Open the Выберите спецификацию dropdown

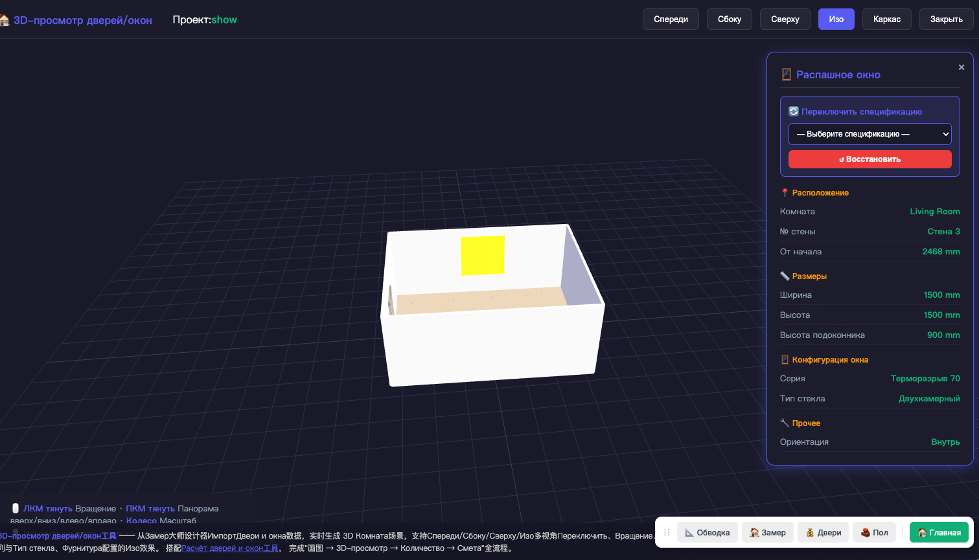point(870,134)
